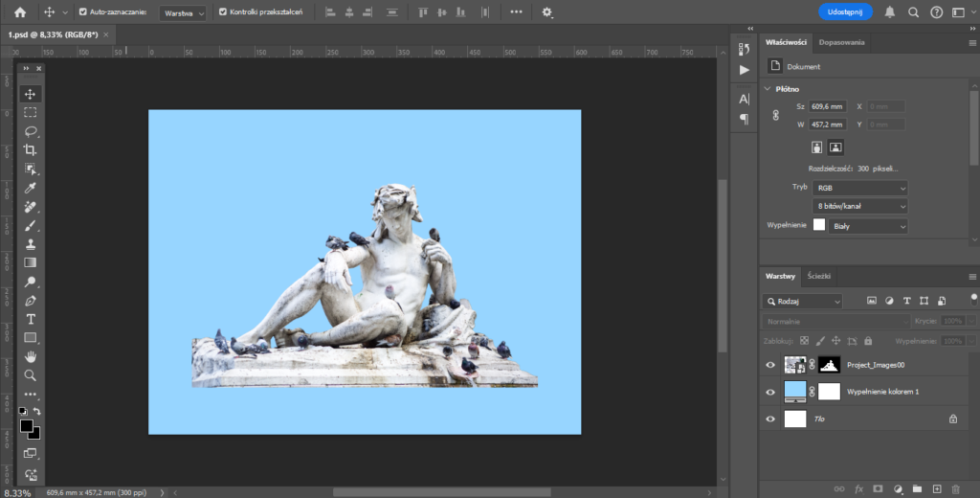Open Move tool preset picker arrow
The image size is (980, 498).
(65, 12)
